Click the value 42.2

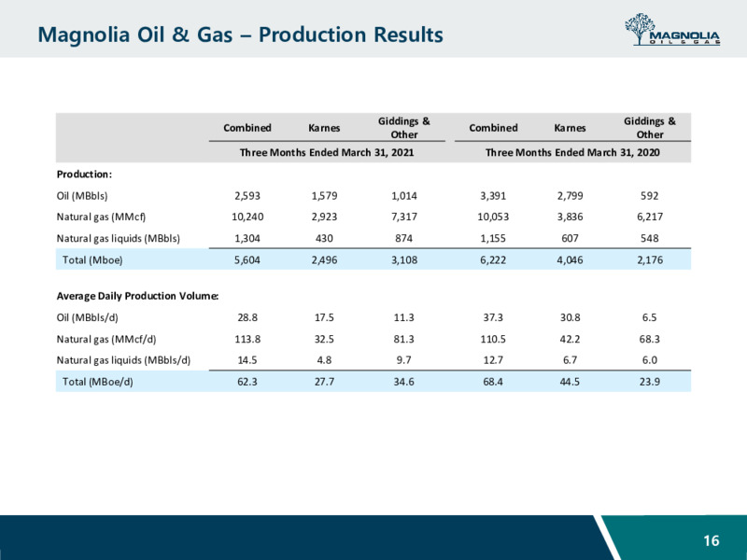point(570,339)
